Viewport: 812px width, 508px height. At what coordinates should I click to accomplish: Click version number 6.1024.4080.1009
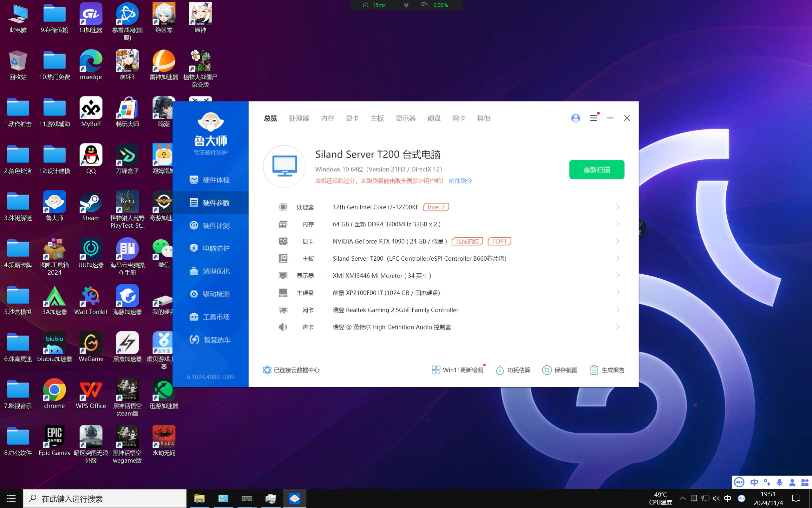point(210,377)
